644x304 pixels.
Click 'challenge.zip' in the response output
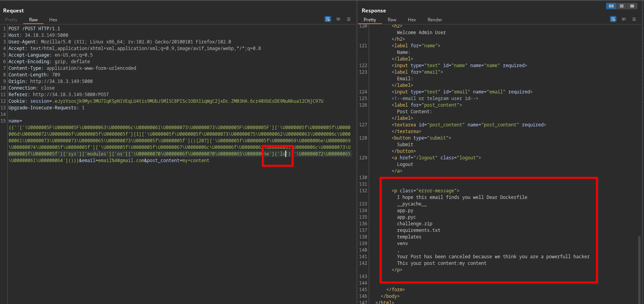click(x=414, y=224)
